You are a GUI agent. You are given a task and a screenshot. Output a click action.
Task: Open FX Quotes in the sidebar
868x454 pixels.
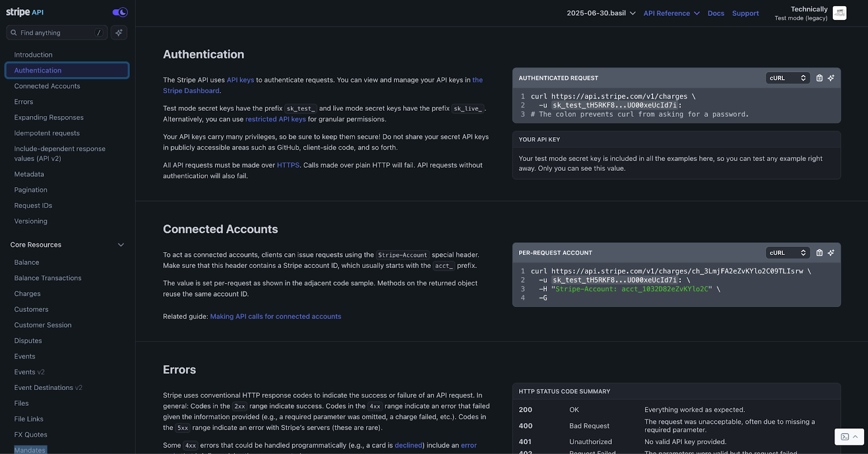(31, 435)
